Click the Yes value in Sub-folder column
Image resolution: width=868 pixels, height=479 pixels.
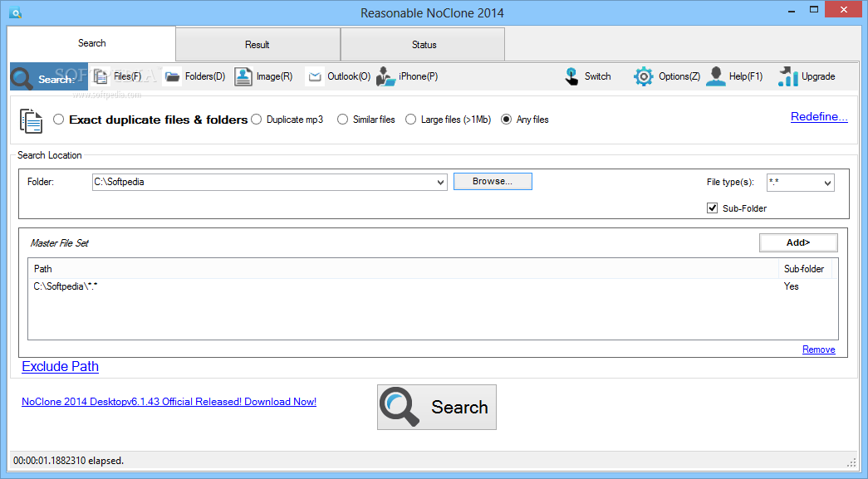pyautogui.click(x=791, y=286)
